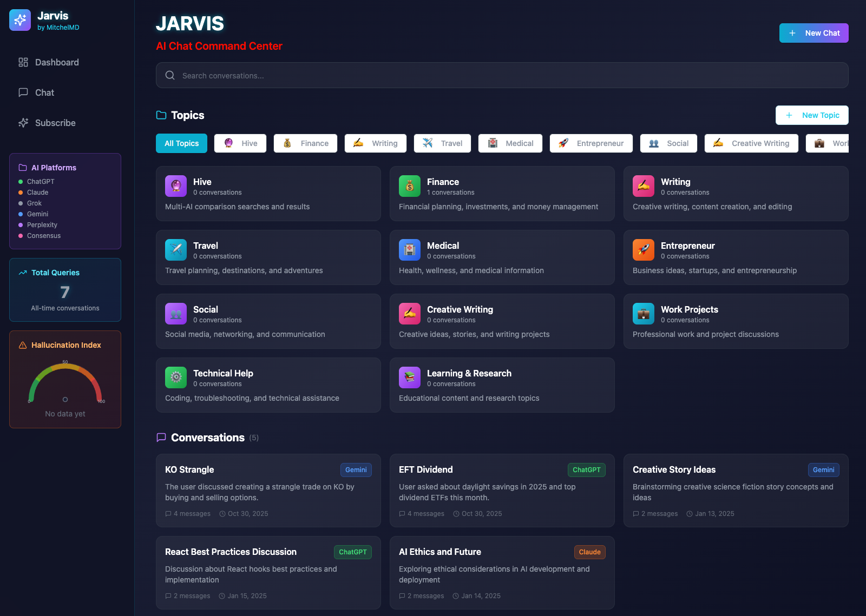Click the New Chat button
The height and width of the screenshot is (616, 866).
coord(813,33)
